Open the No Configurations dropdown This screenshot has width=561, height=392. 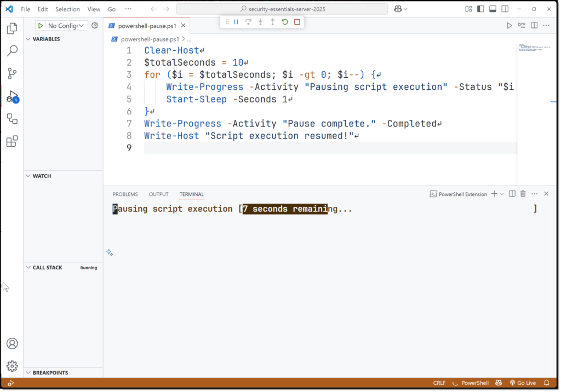66,26
